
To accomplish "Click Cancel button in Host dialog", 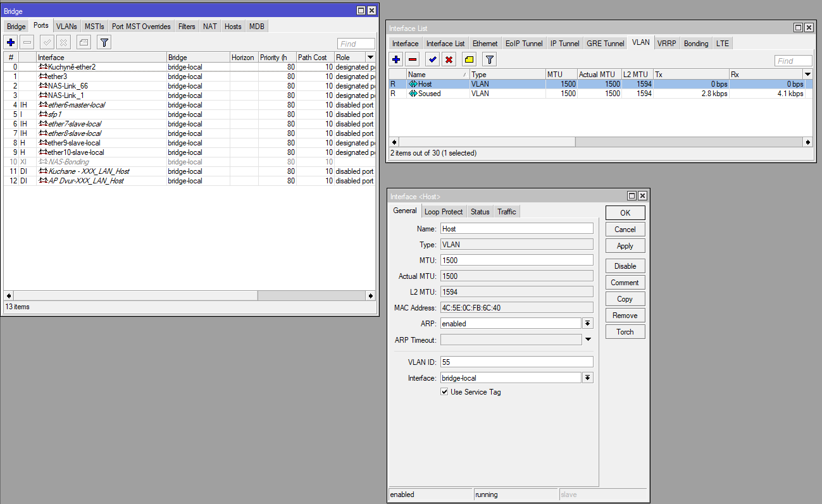I will pyautogui.click(x=625, y=230).
